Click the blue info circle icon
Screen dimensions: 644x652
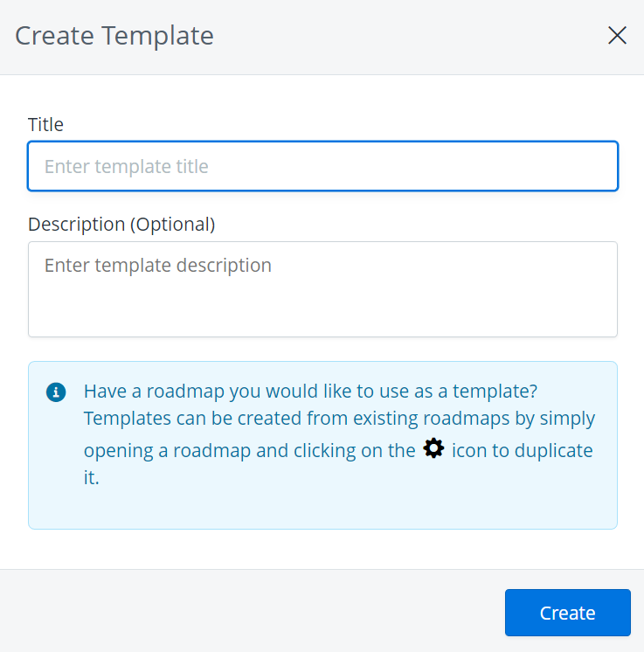click(55, 391)
